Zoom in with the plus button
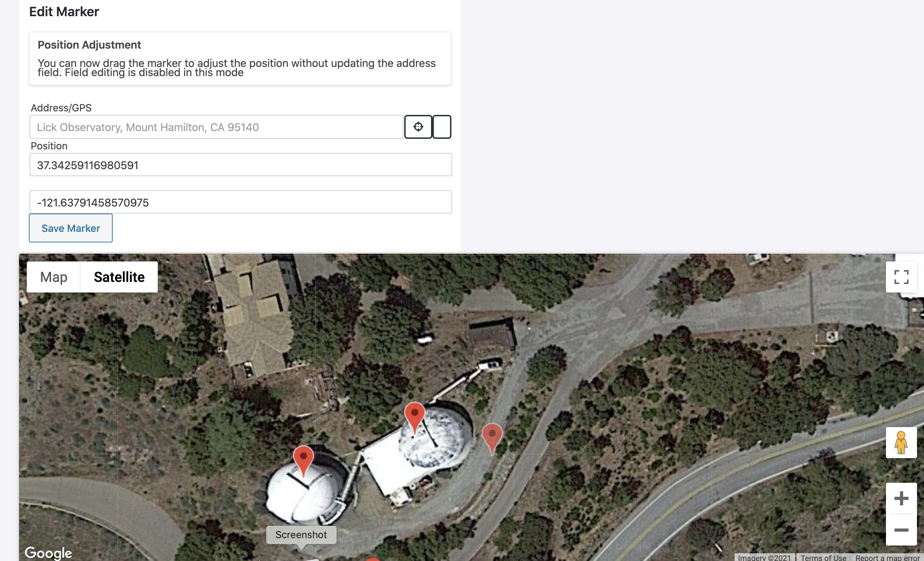 tap(901, 498)
